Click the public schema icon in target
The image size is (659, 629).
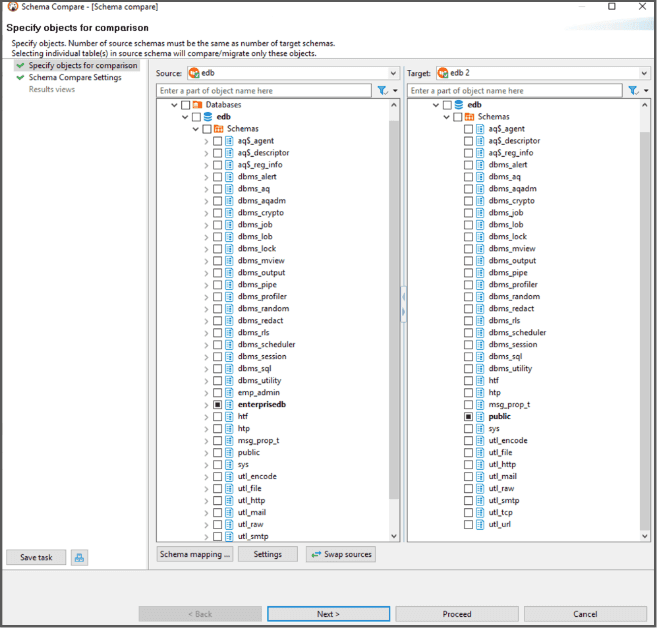coord(480,417)
